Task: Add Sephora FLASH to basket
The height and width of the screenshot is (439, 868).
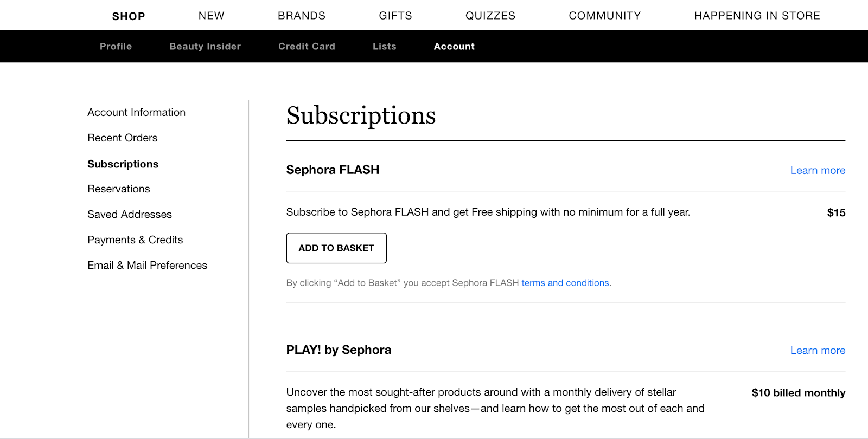Action: (x=336, y=248)
